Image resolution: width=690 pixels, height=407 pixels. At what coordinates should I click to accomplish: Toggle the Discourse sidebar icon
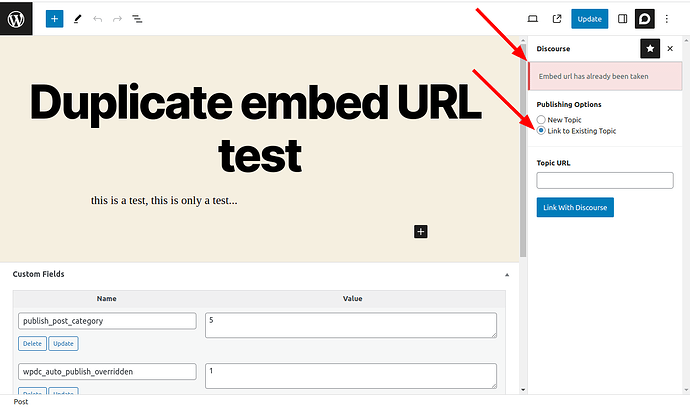(645, 19)
